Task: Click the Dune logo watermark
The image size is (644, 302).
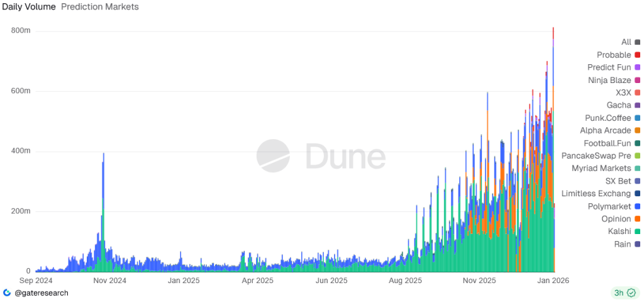Action: pos(321,156)
